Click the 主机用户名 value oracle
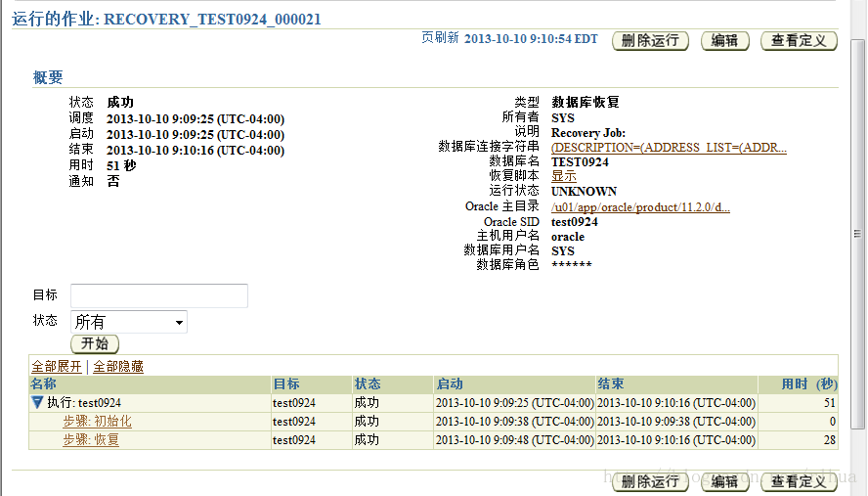Screen dimensions: 868x496 point(568,237)
